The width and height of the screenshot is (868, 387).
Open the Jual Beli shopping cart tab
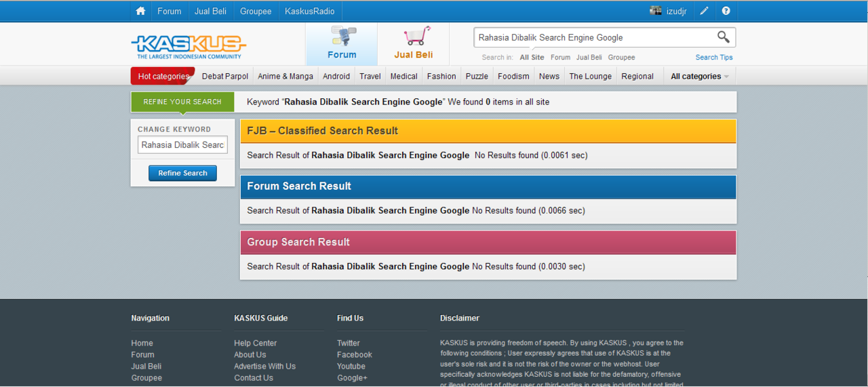[414, 44]
